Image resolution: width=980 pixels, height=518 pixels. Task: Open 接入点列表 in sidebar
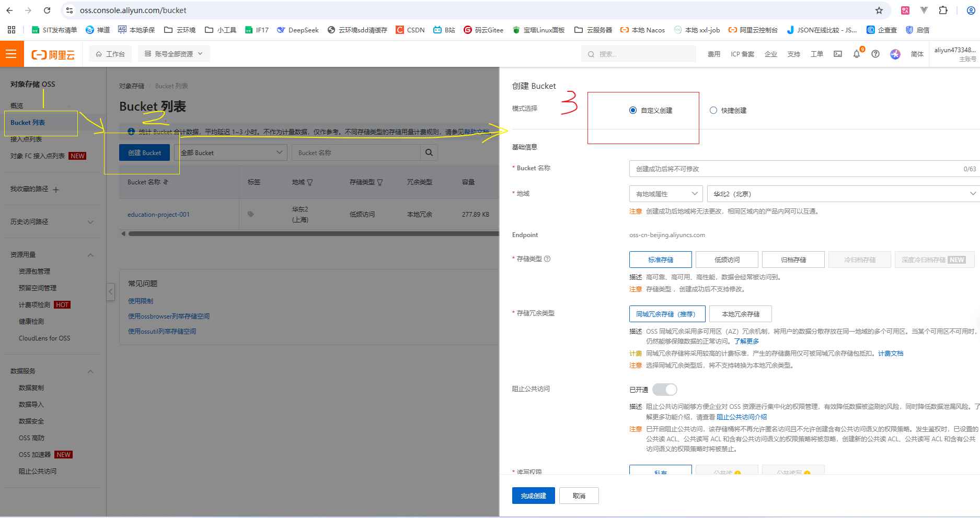pos(26,139)
